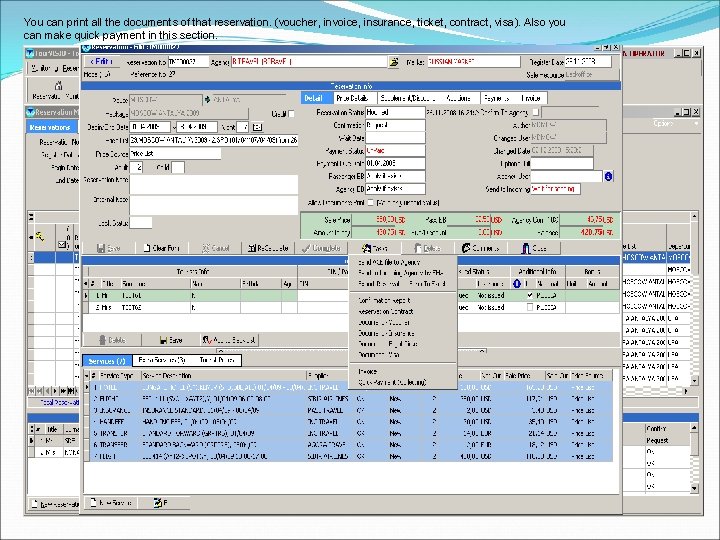The image size is (720, 540).
Task: Check the checkbox in second tourist row
Action: pos(530,307)
